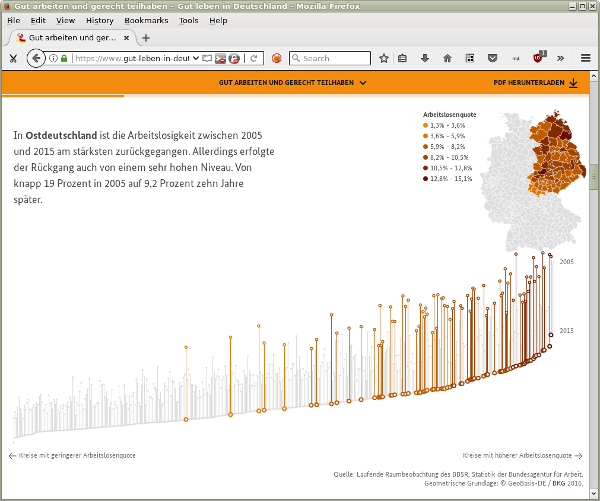This screenshot has width=600, height=501.
Task: Open the Edit menu
Action: [x=38, y=21]
